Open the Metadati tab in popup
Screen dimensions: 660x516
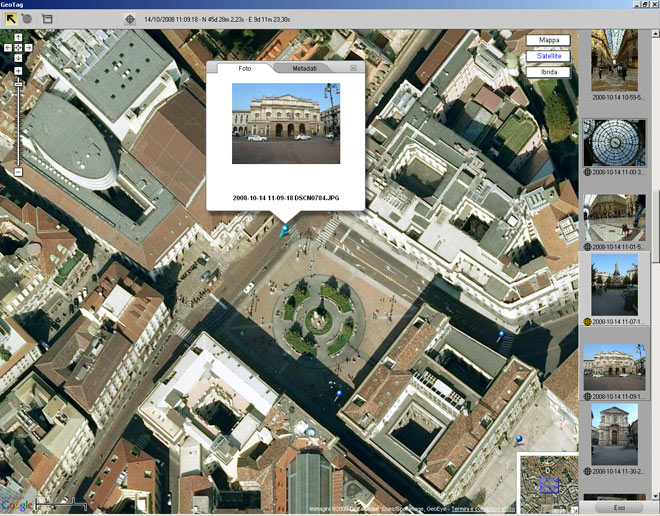304,68
